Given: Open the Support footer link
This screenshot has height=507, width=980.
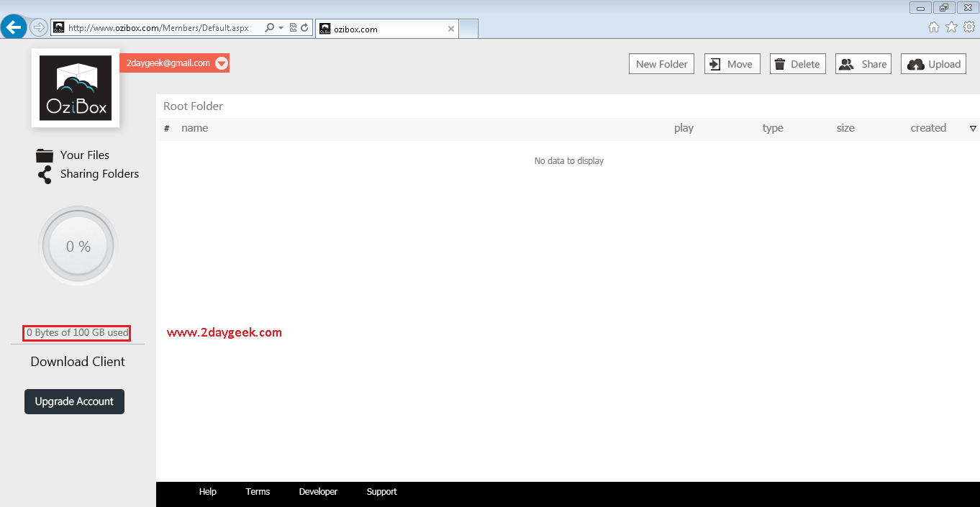Looking at the screenshot, I should [381, 492].
